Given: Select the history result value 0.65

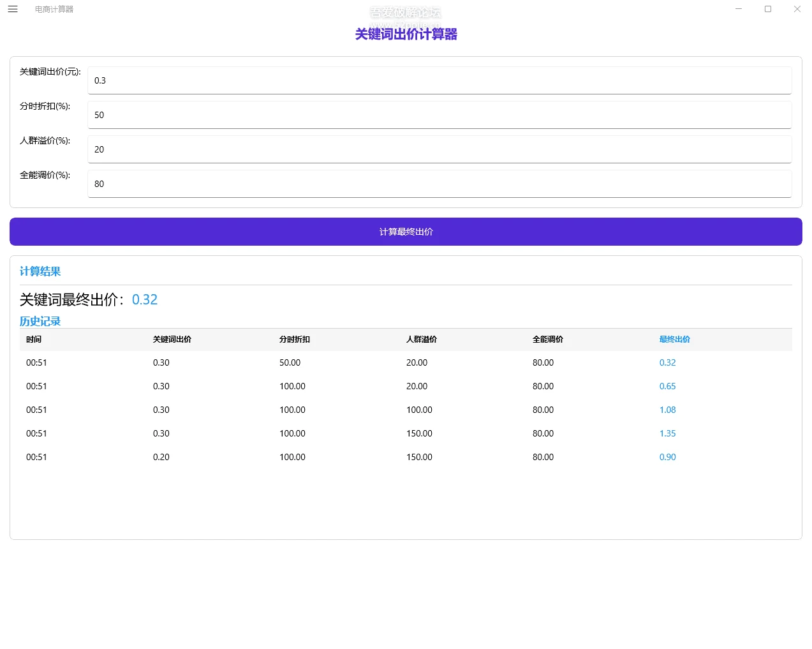Looking at the screenshot, I should point(667,386).
